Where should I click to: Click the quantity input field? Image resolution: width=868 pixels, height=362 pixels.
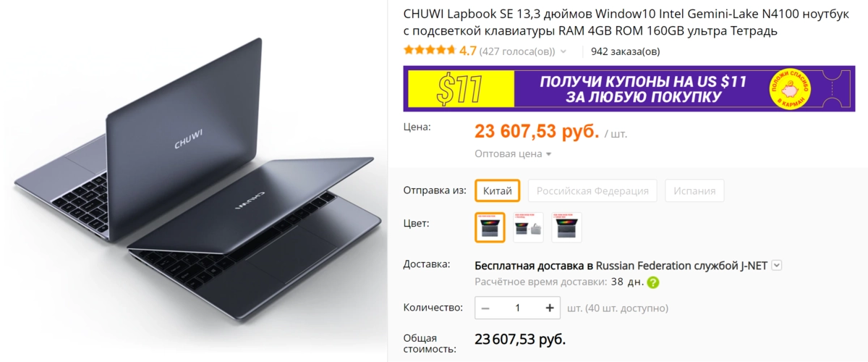(x=517, y=308)
